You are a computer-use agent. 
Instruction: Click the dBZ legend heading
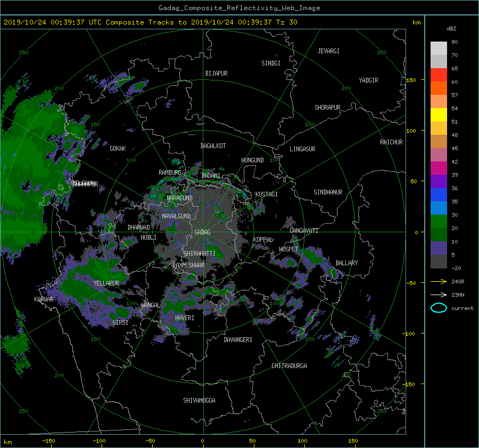click(451, 28)
